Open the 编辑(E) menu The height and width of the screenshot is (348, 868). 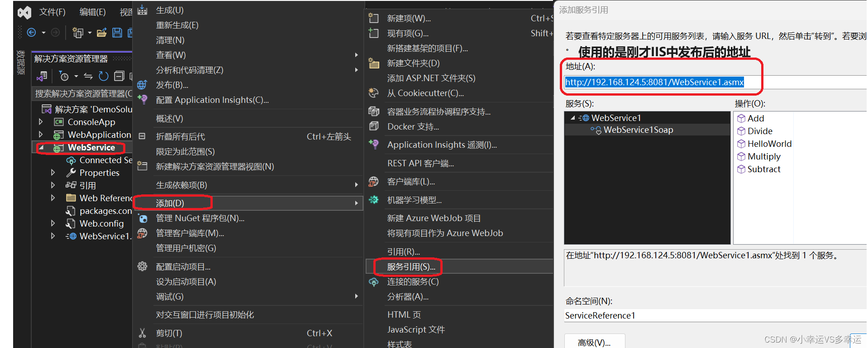92,12
